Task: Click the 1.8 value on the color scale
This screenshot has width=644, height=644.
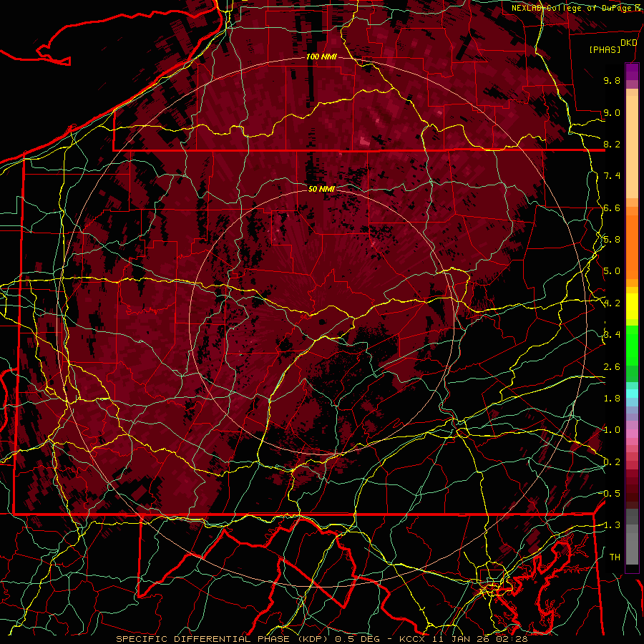Action: coord(612,399)
